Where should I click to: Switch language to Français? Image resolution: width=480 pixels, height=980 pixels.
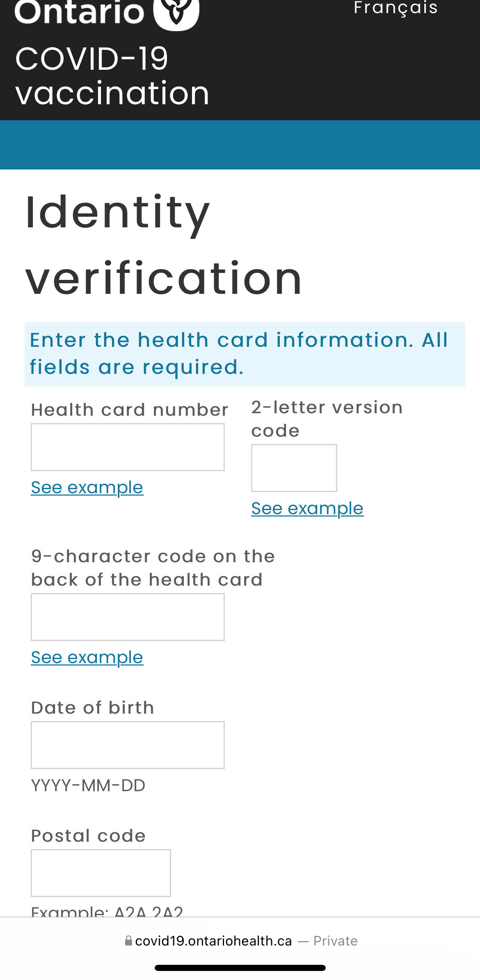click(x=396, y=7)
